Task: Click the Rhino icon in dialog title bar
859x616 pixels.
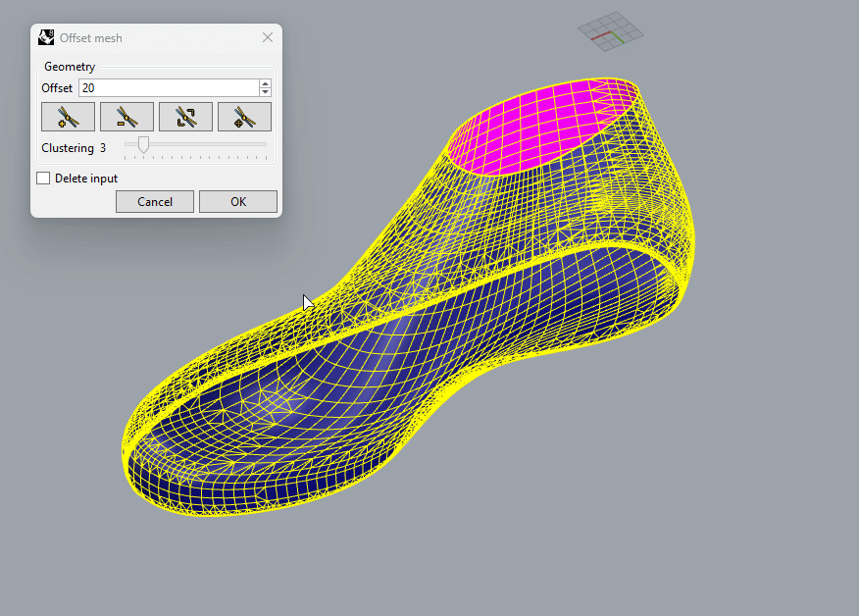Action: click(x=46, y=37)
